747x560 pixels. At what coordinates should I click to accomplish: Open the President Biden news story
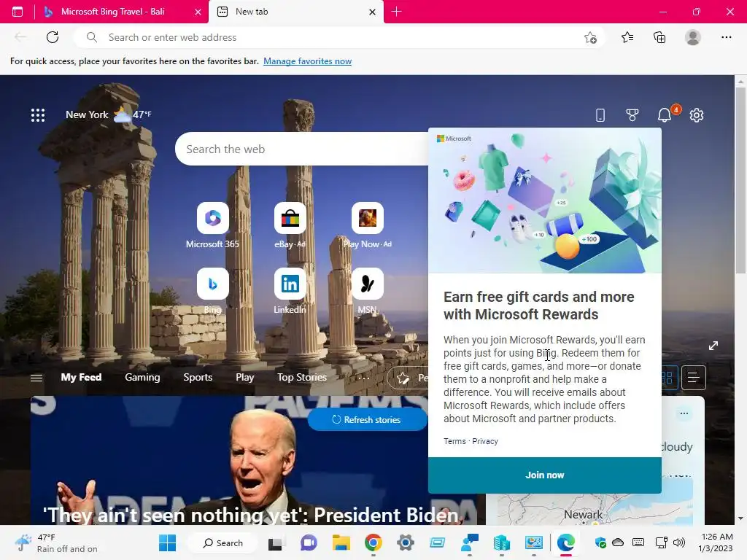coord(251,515)
